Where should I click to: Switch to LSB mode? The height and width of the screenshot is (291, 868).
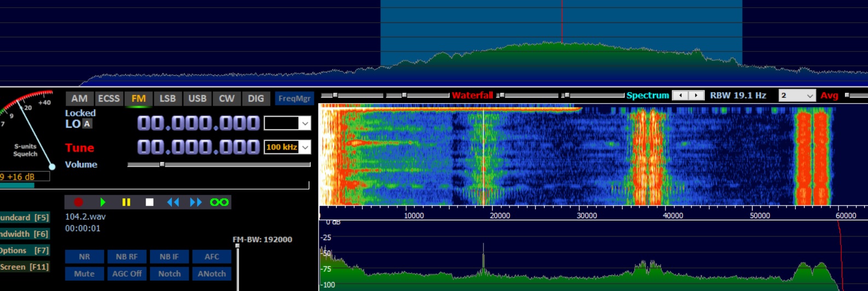pyautogui.click(x=167, y=99)
